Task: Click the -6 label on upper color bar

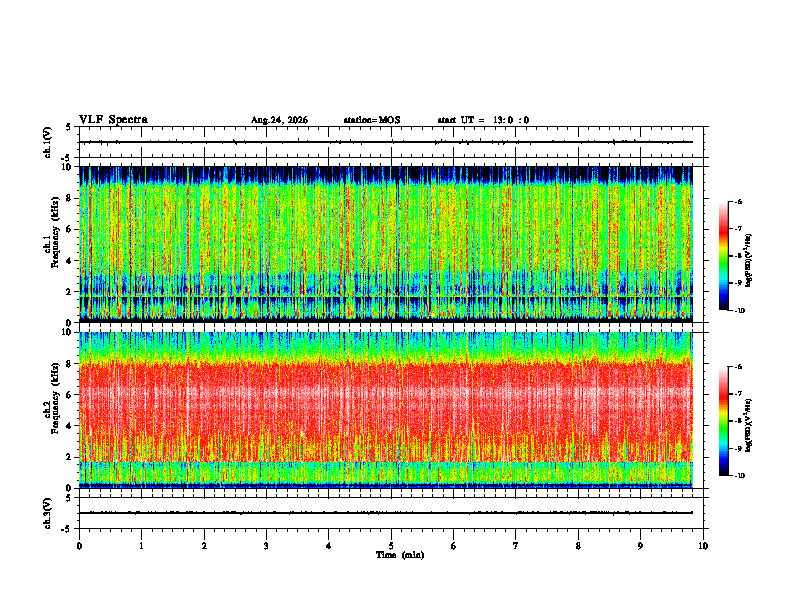Action: [738, 201]
